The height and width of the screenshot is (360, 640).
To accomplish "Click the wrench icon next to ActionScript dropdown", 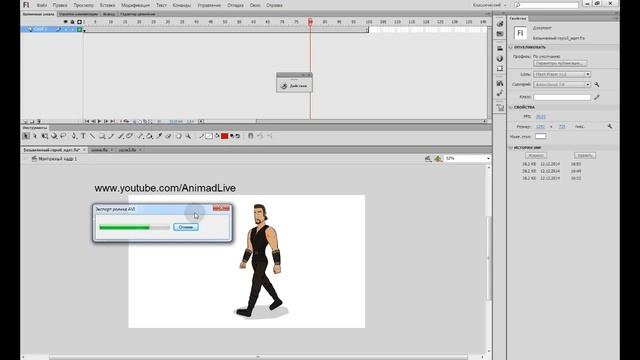I will pos(597,84).
